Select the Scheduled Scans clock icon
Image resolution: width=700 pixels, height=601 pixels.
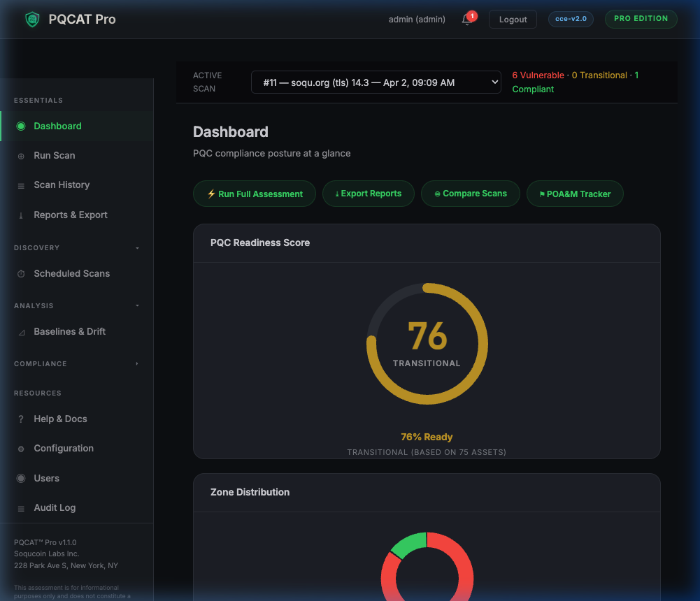coord(20,273)
